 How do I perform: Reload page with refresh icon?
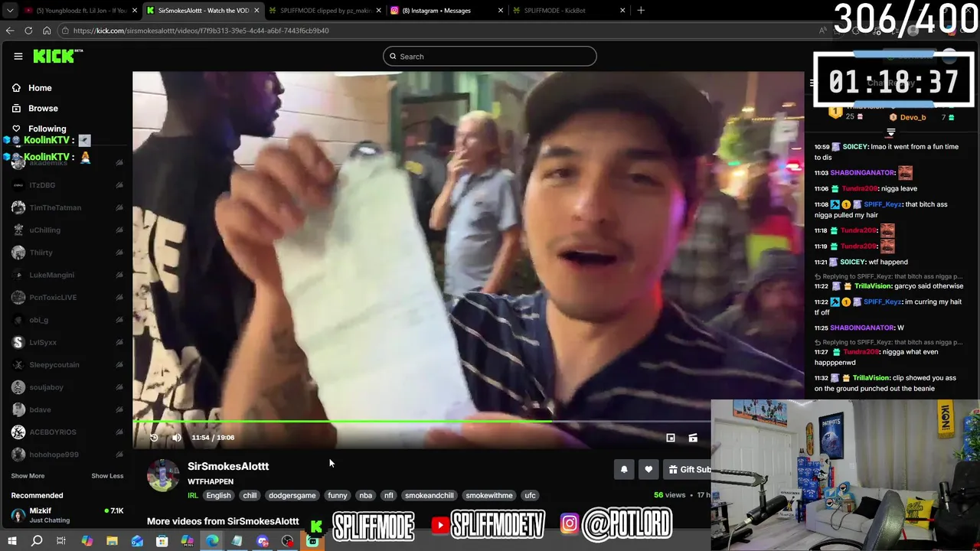click(28, 31)
